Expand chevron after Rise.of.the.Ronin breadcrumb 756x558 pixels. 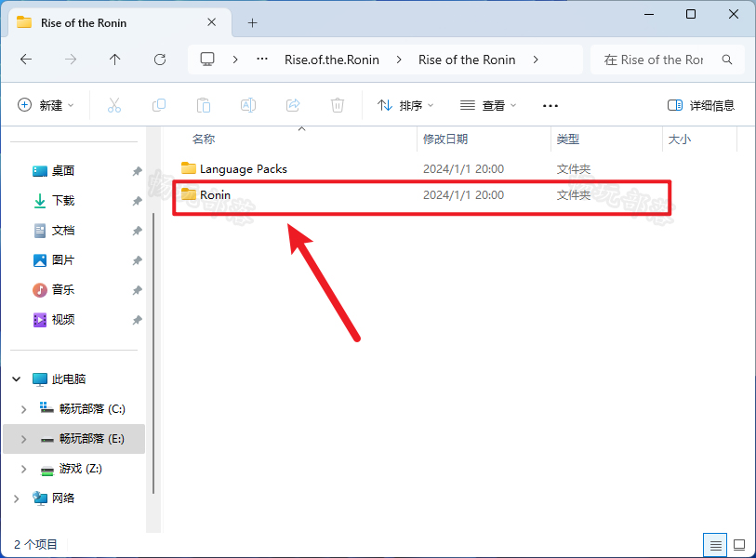[399, 60]
